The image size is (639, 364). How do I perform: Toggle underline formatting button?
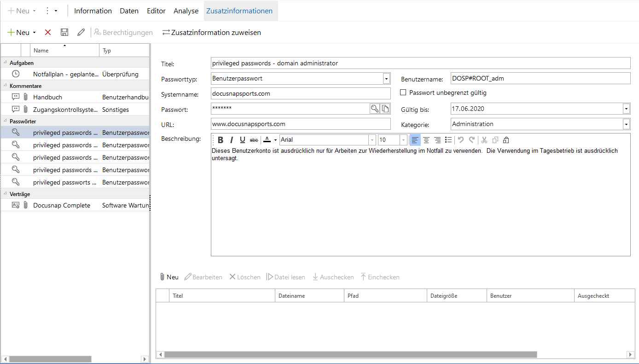click(243, 140)
